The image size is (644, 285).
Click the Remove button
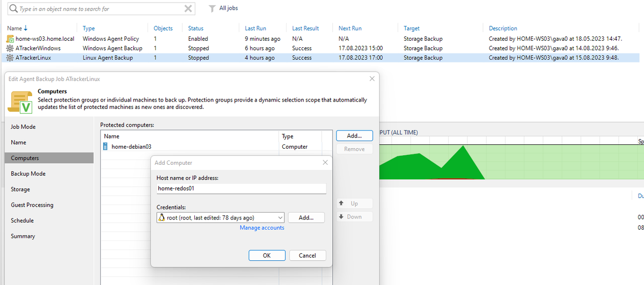pos(354,149)
